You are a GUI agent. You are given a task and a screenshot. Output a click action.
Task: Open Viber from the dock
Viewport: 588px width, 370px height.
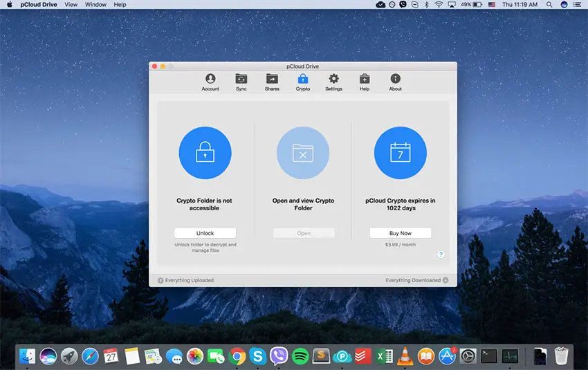point(279,356)
